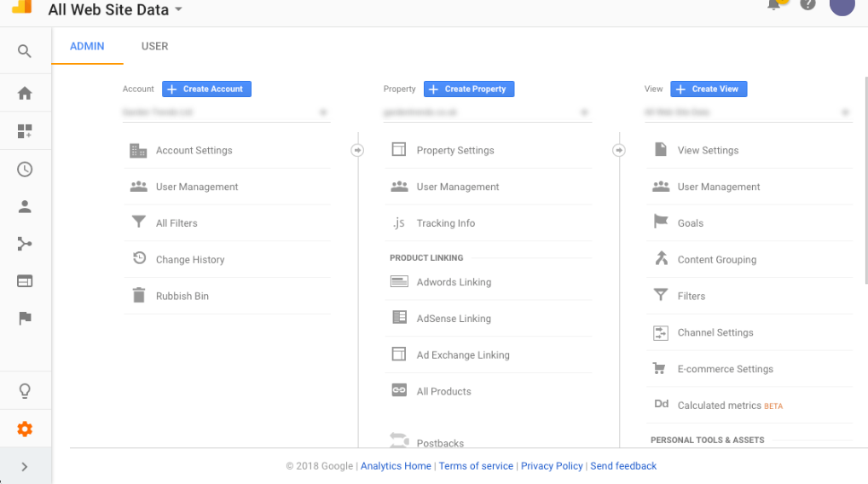Open Conversions flag icon in sidebar

point(25,318)
